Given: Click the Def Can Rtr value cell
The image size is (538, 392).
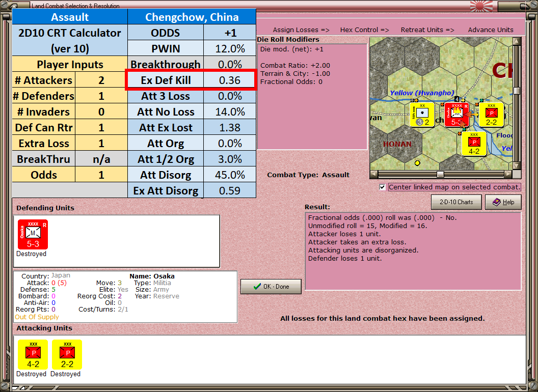Looking at the screenshot, I should (101, 127).
